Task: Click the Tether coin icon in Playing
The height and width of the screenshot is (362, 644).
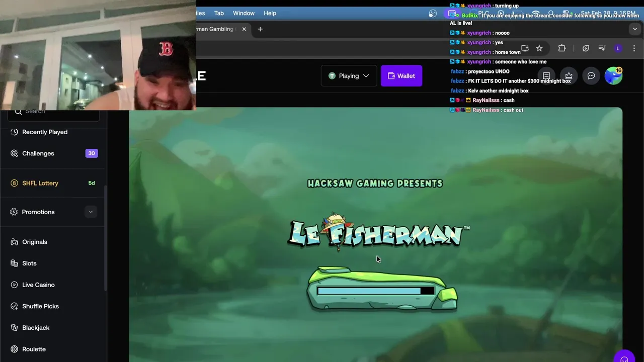Action: [332, 76]
